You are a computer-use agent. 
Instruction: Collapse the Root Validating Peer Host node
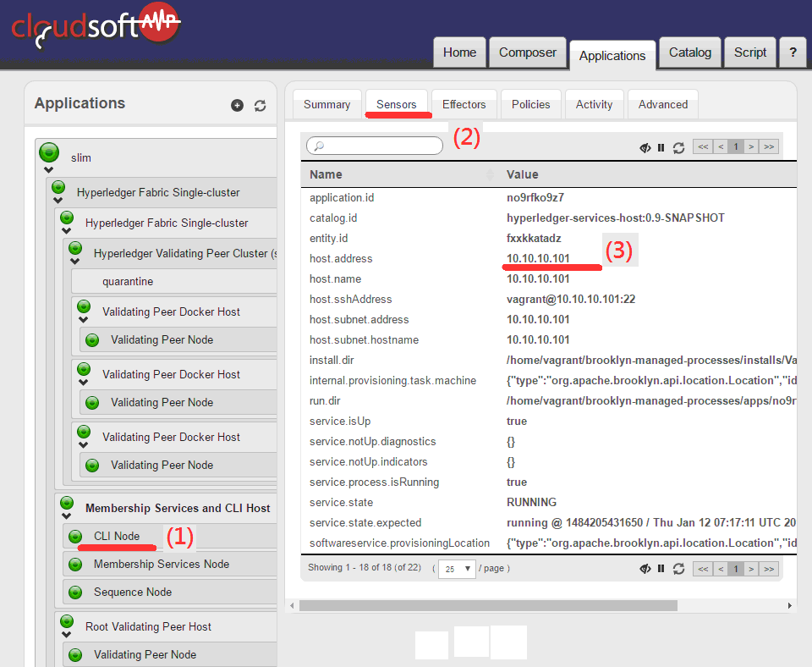click(66, 634)
